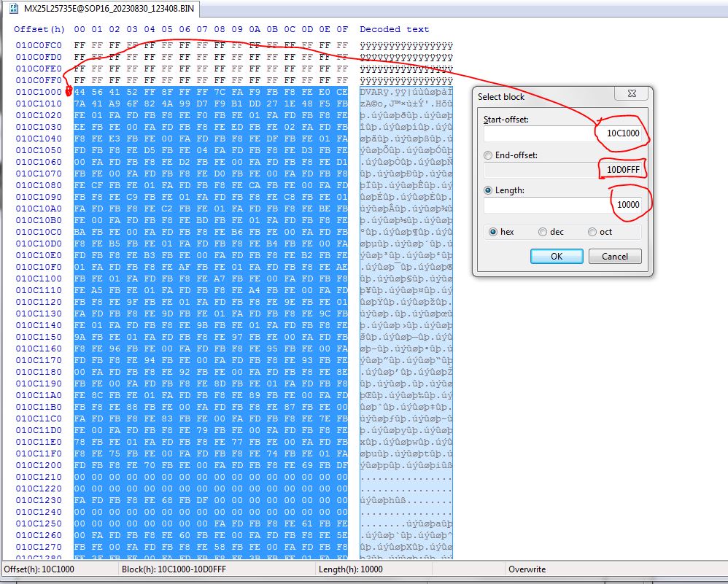Click status bar Offset(h): 10C1000
The image size is (728, 584).
click(39, 569)
